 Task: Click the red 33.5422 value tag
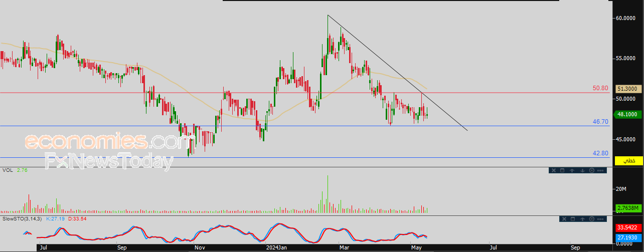(x=628, y=228)
